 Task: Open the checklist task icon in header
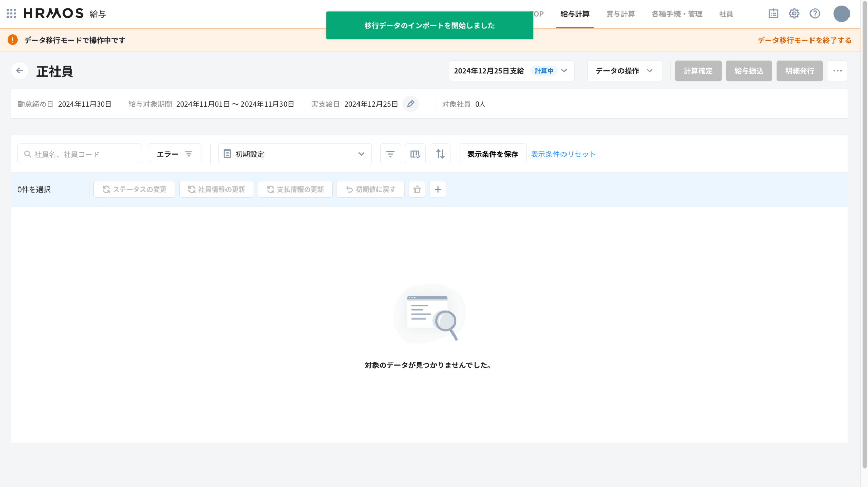pos(773,14)
